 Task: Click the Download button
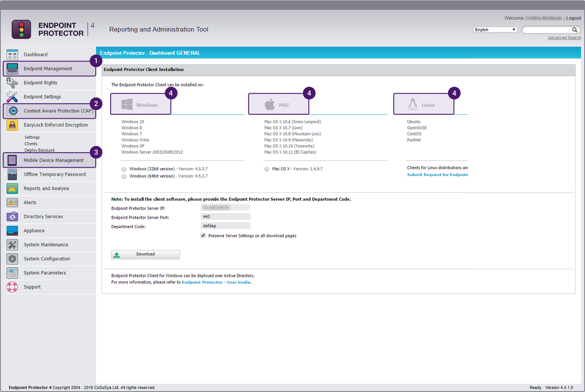[x=145, y=255]
